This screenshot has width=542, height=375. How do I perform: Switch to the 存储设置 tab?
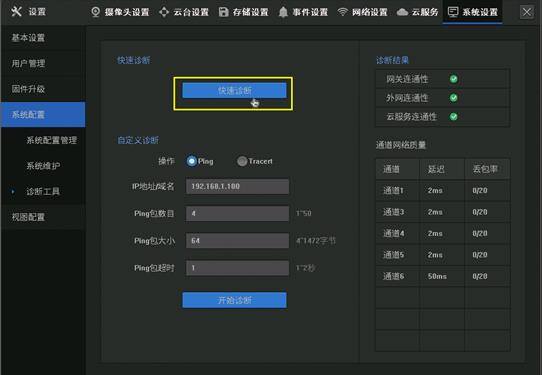click(244, 12)
